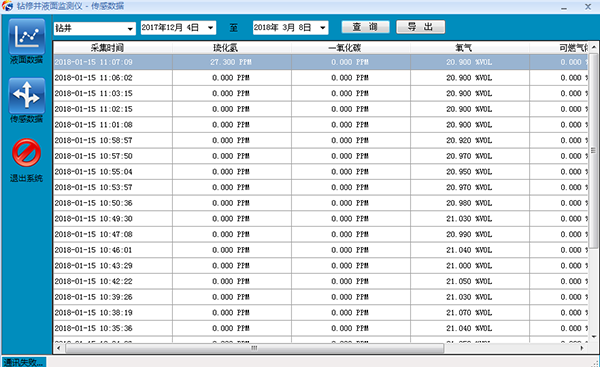Click the 查询 query button
Image resolution: width=600 pixels, height=367 pixels.
click(x=365, y=27)
